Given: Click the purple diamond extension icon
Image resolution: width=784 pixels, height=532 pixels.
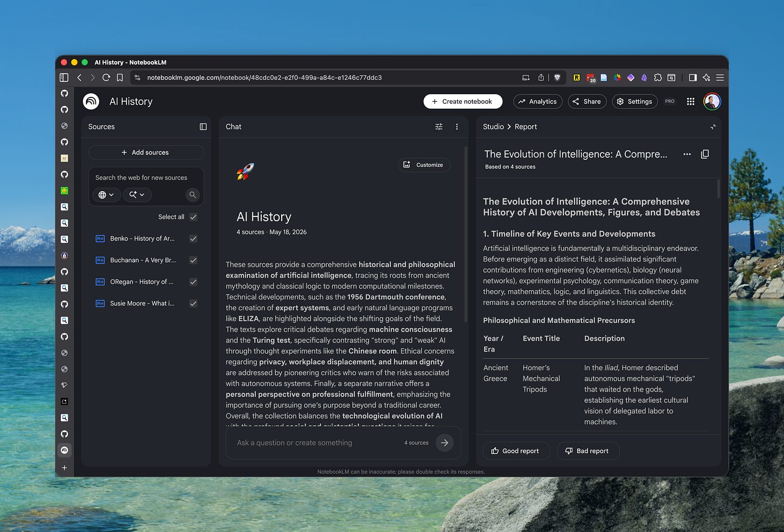Looking at the screenshot, I should point(631,78).
